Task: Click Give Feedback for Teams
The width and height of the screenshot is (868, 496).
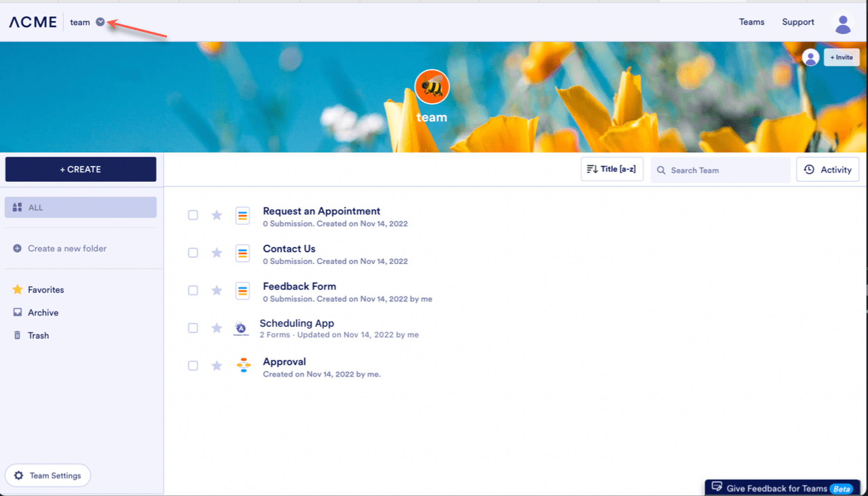Action: coord(783,489)
